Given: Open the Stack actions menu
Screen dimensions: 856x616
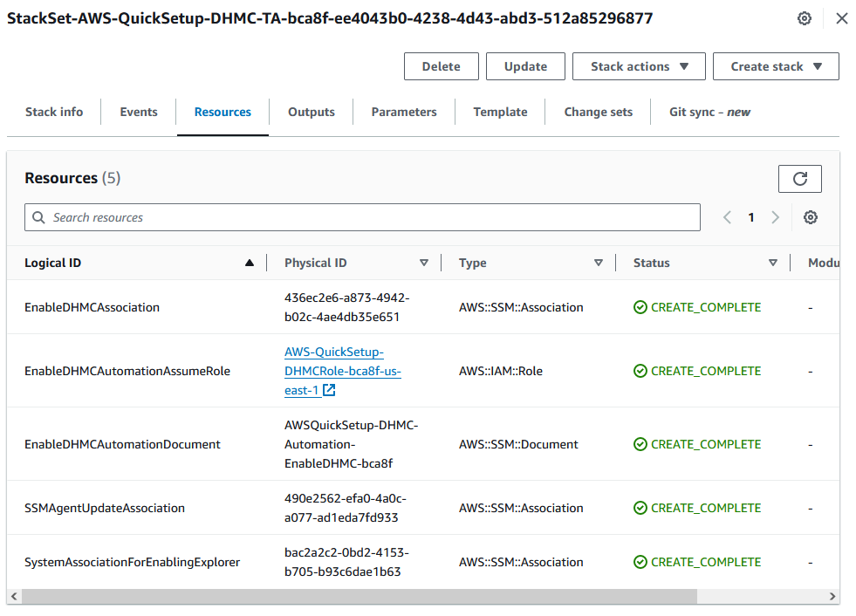Looking at the screenshot, I should click(x=638, y=65).
